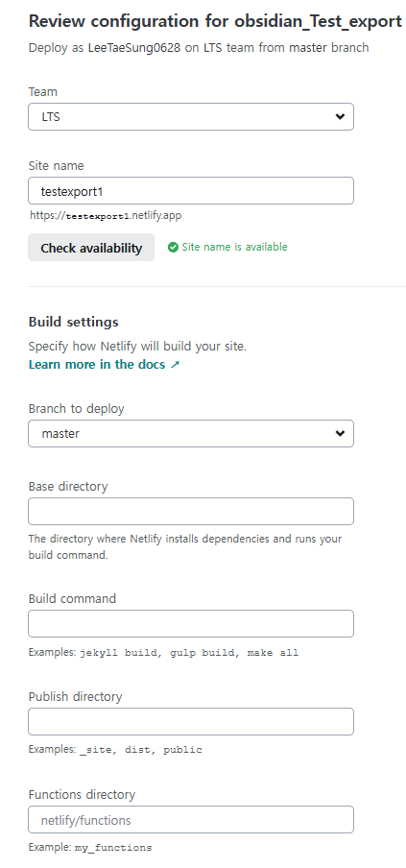Click the Site name is available message

point(234,247)
